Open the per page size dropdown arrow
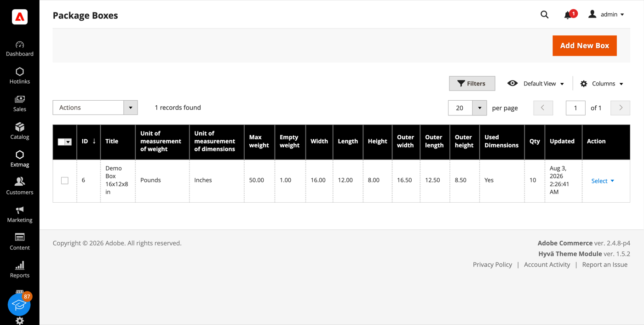The height and width of the screenshot is (325, 644). (x=479, y=108)
